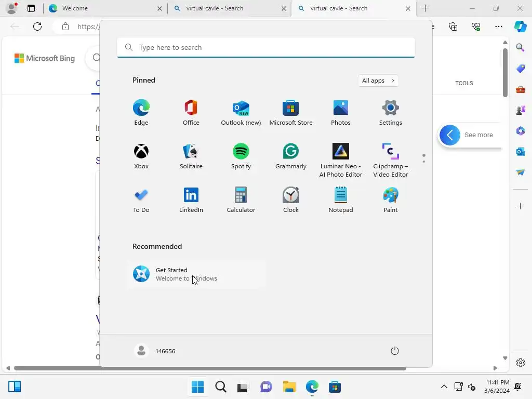Open the Edge profile icon

click(12, 8)
